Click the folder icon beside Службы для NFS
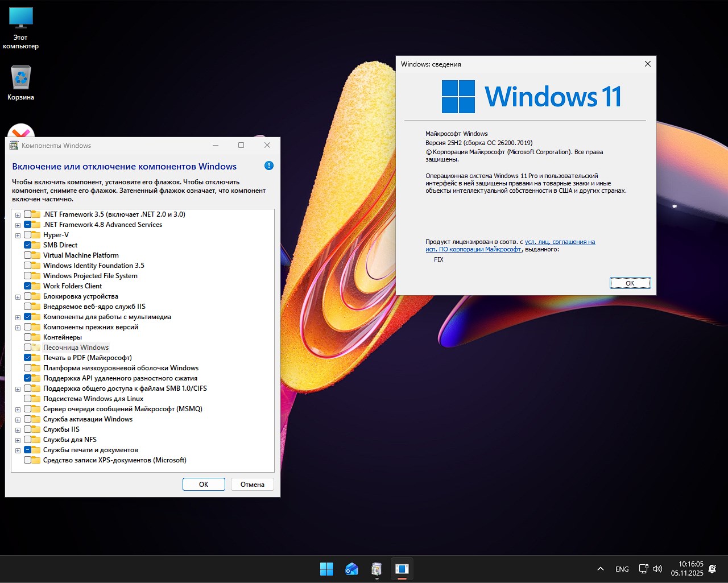This screenshot has width=728, height=583. [x=36, y=440]
